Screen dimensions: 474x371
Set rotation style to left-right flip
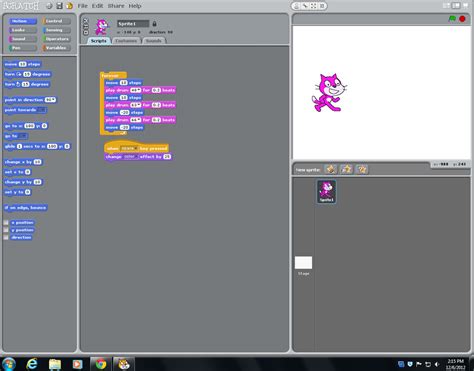point(85,26)
